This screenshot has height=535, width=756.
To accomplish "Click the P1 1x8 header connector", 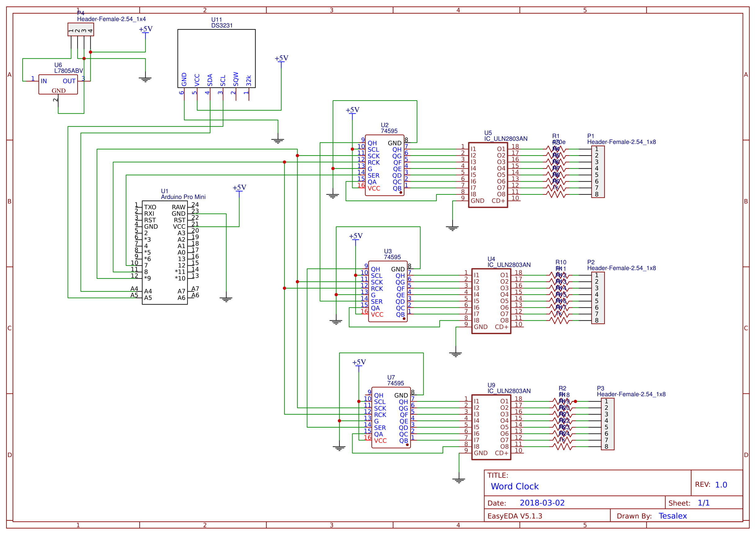I will (x=598, y=172).
